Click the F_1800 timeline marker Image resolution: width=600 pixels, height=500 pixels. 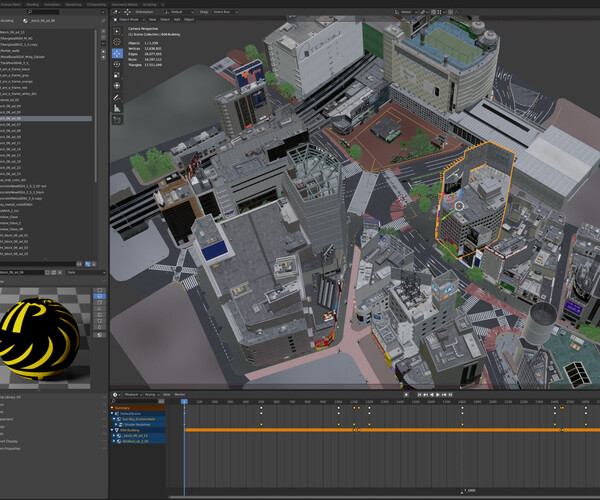point(468,490)
